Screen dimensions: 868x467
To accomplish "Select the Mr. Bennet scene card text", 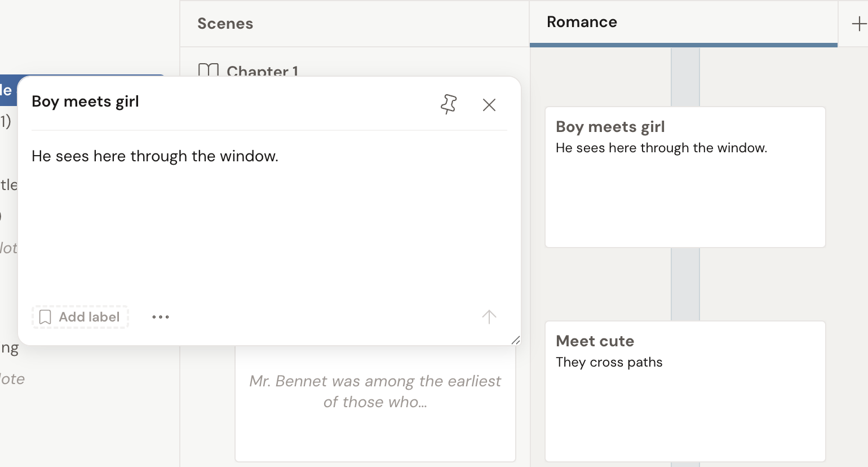I will pyautogui.click(x=375, y=391).
